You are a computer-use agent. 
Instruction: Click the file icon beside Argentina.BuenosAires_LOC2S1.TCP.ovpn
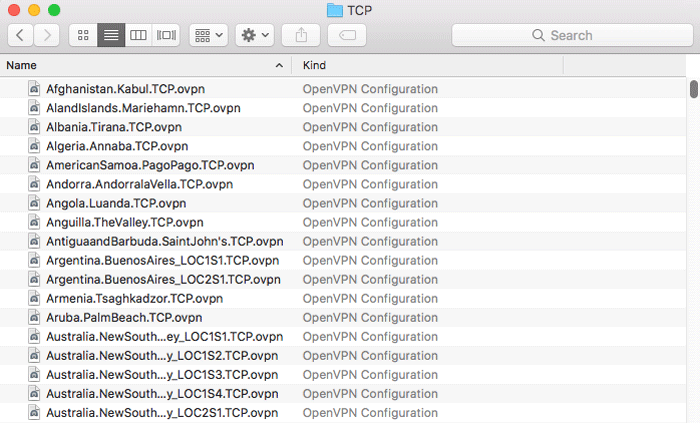coord(34,279)
